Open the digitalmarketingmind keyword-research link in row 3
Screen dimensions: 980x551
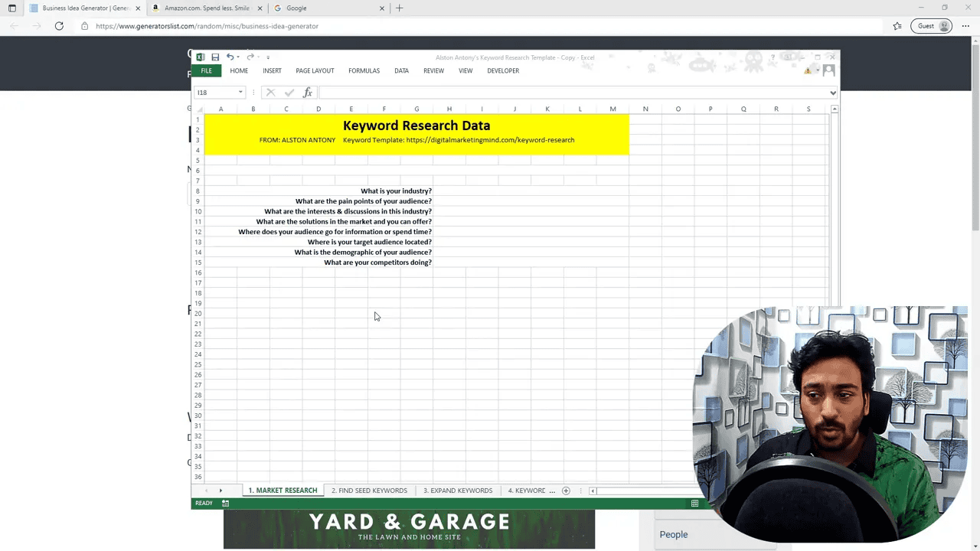click(x=490, y=139)
